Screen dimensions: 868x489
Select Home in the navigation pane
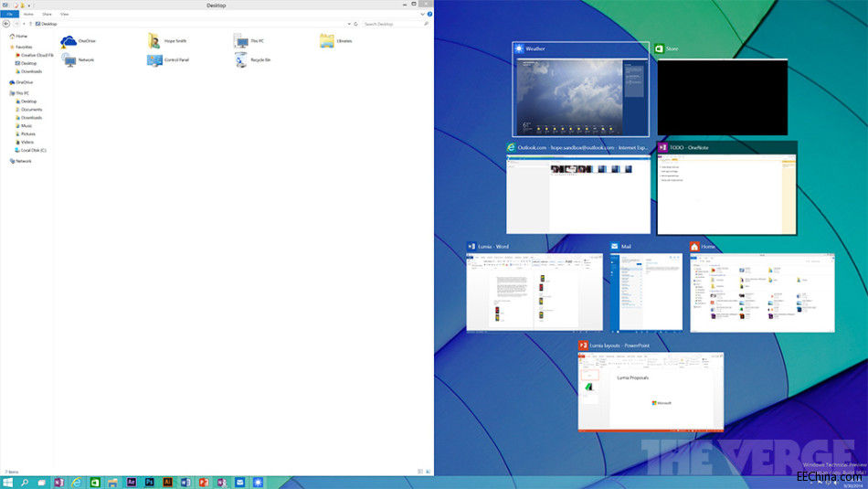coord(18,36)
